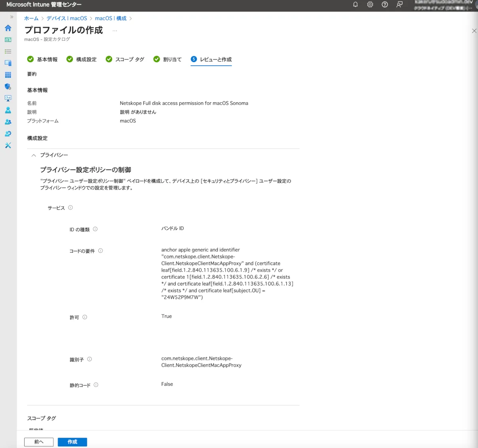This screenshot has height=448, width=478.
Task: Click the code requirement anchor apple text
Action: pos(227,274)
